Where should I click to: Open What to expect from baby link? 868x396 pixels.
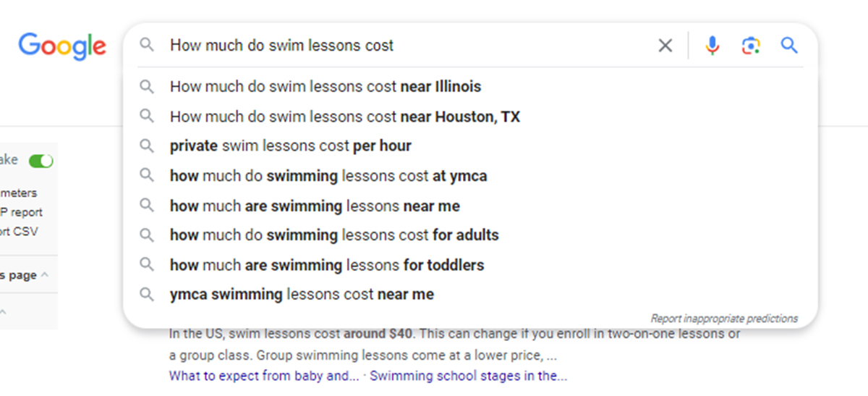pos(264,376)
